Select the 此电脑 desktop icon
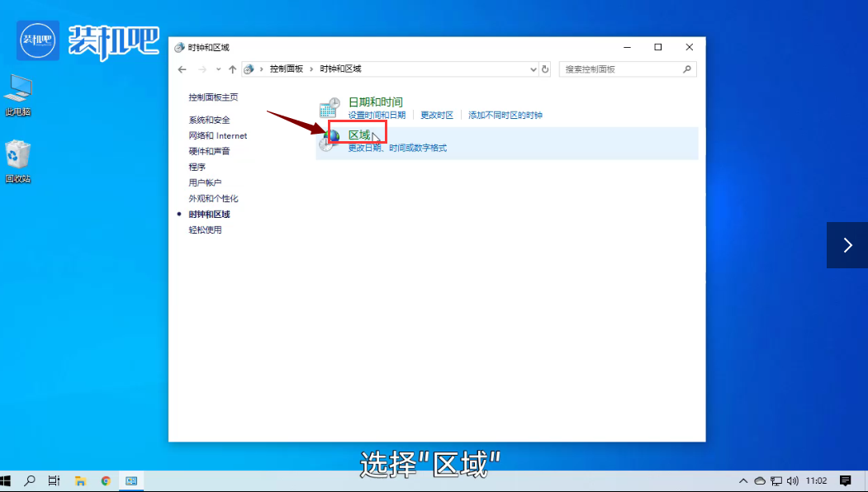The height and width of the screenshot is (492, 868). [x=18, y=94]
